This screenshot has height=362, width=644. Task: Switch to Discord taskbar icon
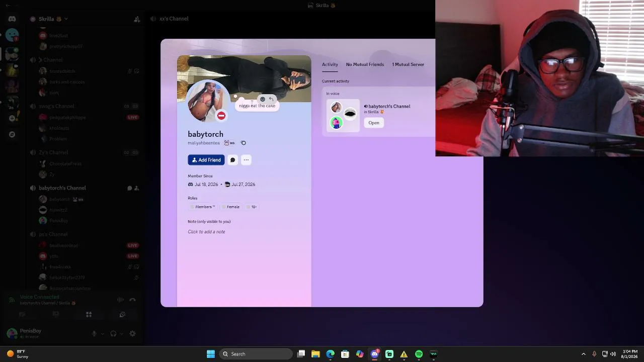[374, 354]
